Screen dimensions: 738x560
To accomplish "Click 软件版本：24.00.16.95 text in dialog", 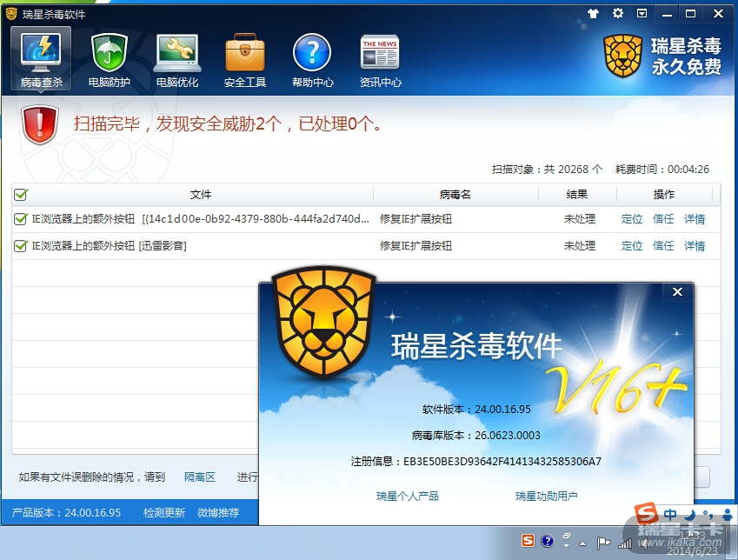I will tap(476, 410).
